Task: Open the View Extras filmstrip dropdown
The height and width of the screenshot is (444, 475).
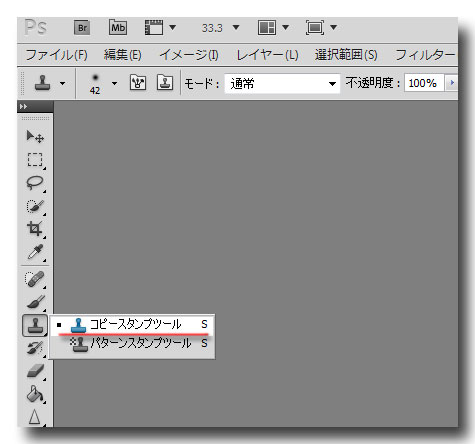Action: (x=160, y=27)
